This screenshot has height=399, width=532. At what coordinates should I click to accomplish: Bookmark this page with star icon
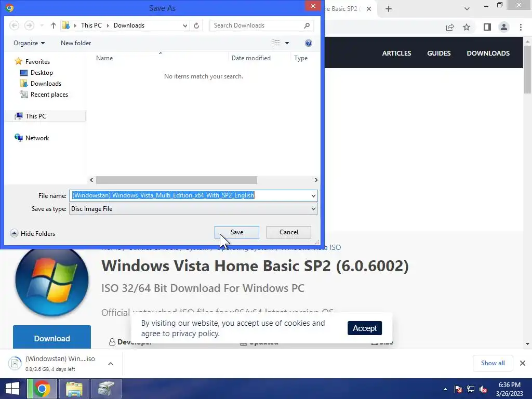point(467,27)
